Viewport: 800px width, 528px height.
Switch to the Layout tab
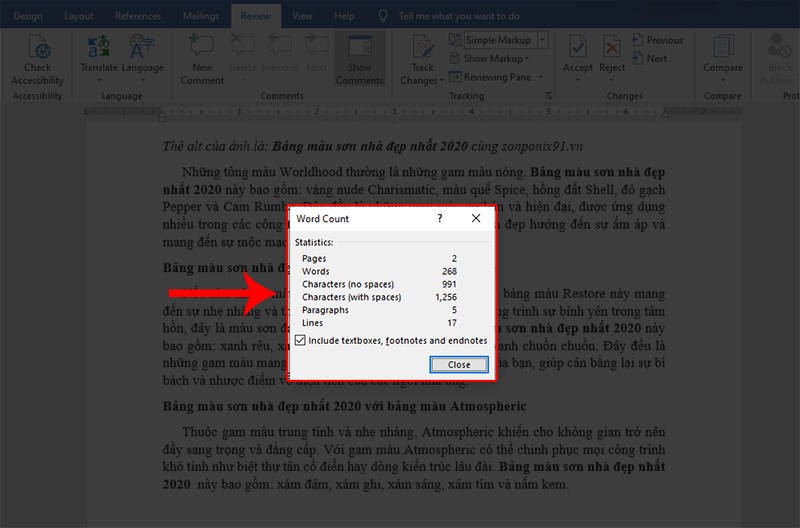tap(79, 16)
